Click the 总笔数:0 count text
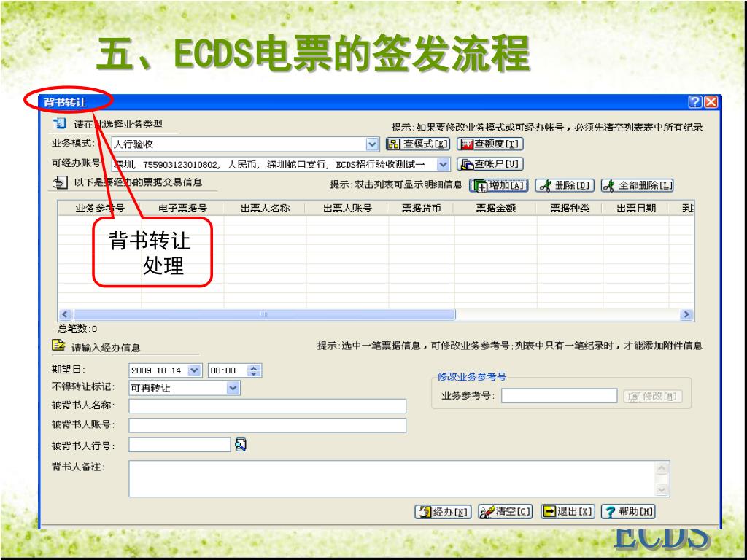Viewport: 747px width, 560px height. [77, 329]
